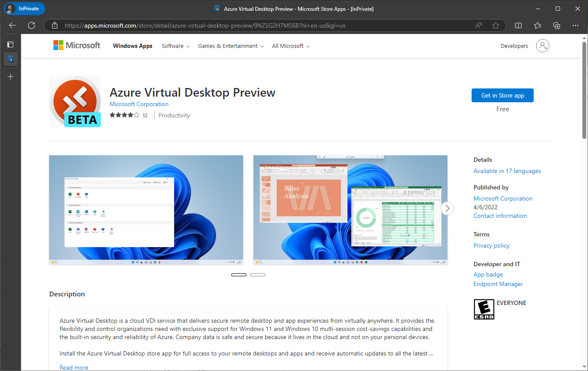This screenshot has width=588, height=371.
Task: Add page to favorites star icon
Action: [x=496, y=25]
